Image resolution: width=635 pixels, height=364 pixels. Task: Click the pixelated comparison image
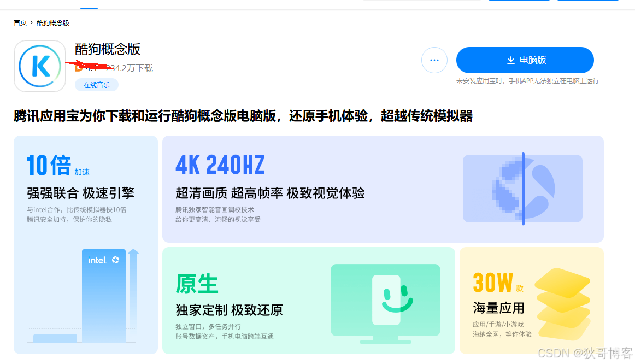[522, 188]
